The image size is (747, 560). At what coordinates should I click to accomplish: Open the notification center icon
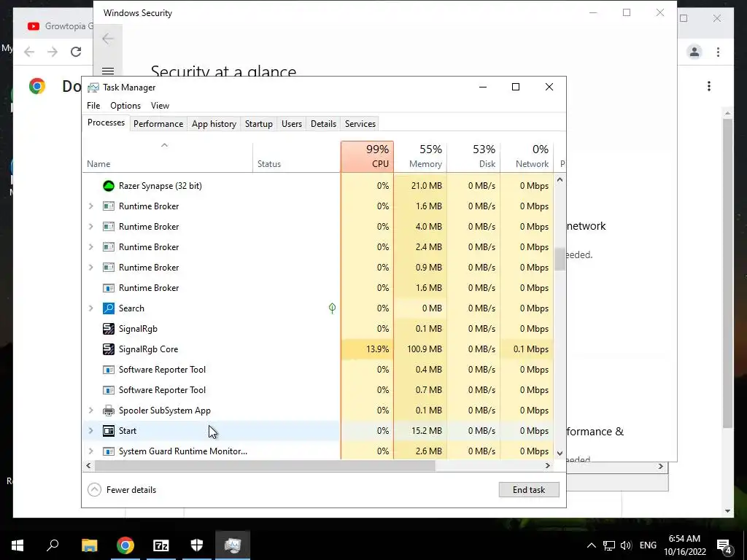click(x=724, y=546)
